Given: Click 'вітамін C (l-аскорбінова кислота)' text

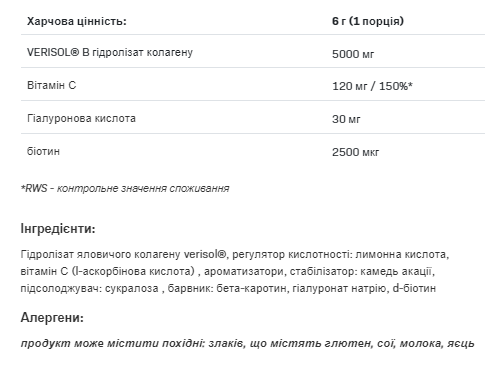Looking at the screenshot, I should (107, 271).
